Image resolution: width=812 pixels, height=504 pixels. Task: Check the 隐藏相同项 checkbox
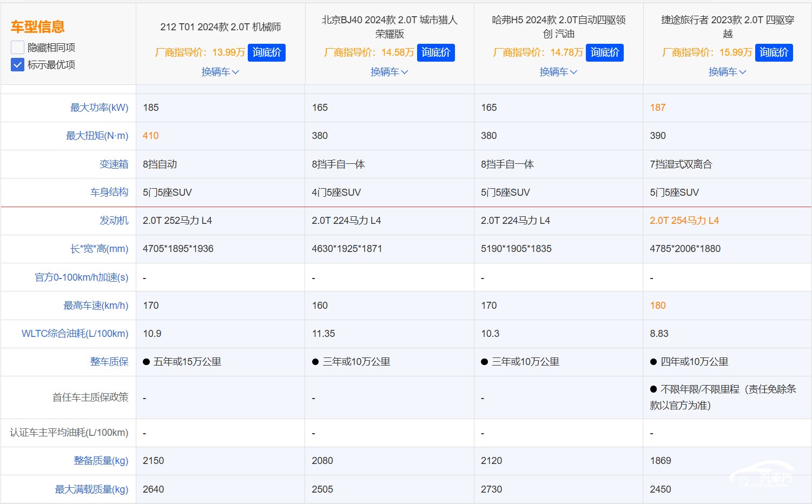17,48
